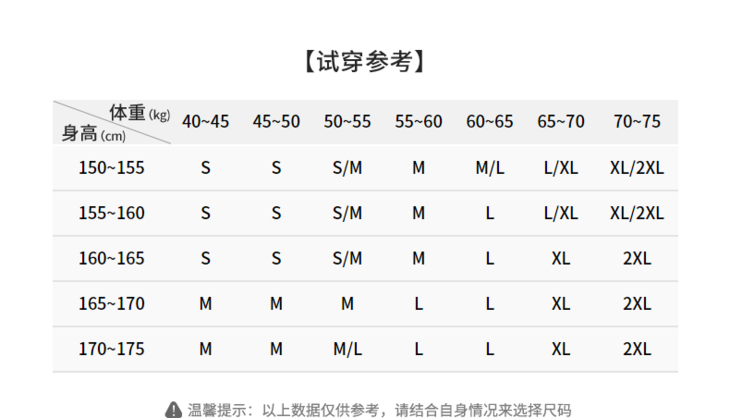The width and height of the screenshot is (730, 418).
Task: Click the S/M cell in 155~160 row
Action: 347,213
